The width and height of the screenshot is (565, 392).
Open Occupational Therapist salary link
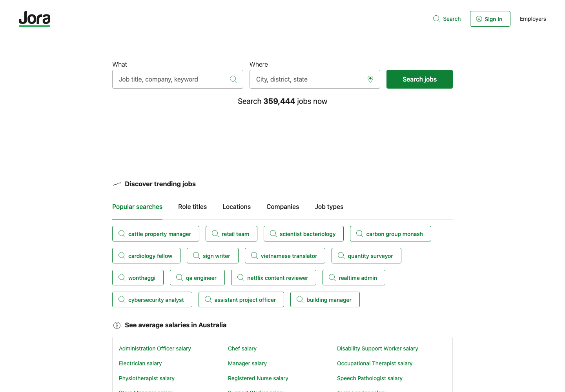pos(375,363)
